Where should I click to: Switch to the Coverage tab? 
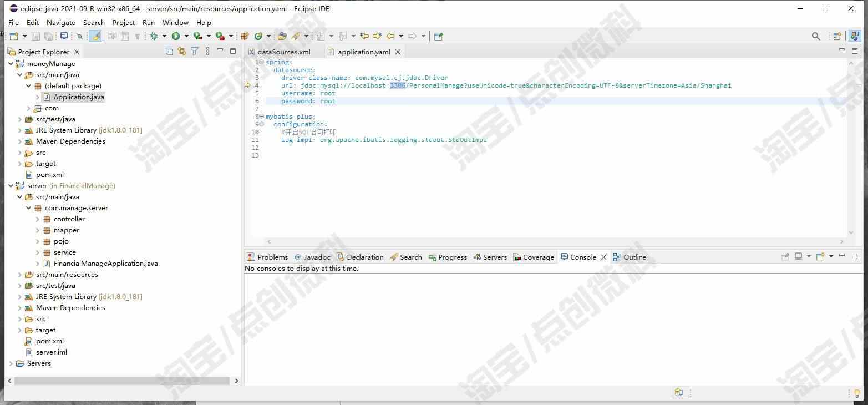tap(534, 257)
